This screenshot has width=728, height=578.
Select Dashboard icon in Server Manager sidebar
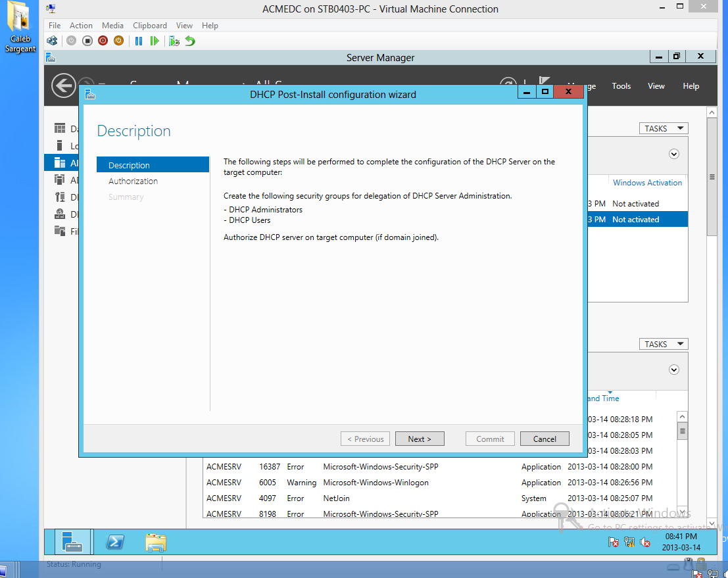point(60,128)
